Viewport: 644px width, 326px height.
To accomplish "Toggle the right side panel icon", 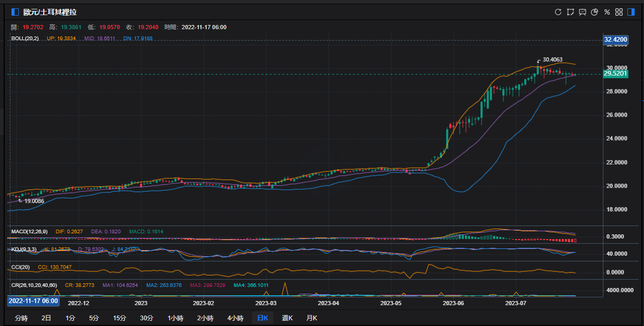I will [x=631, y=12].
